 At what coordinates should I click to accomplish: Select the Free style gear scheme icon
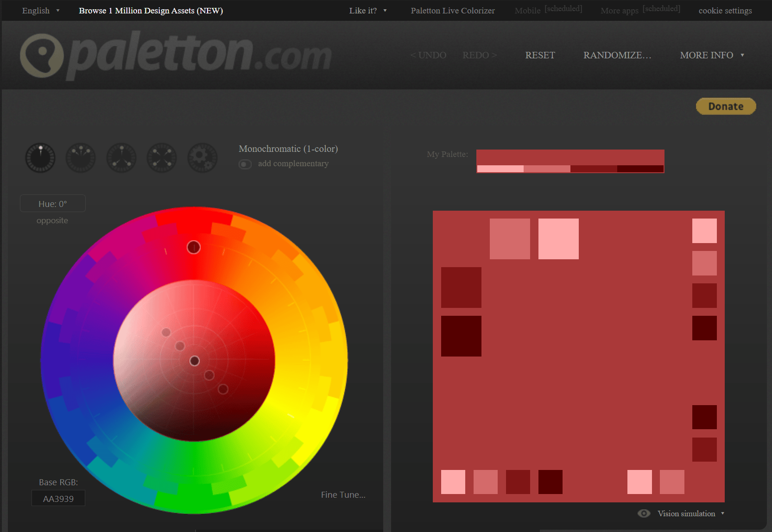pyautogui.click(x=202, y=158)
